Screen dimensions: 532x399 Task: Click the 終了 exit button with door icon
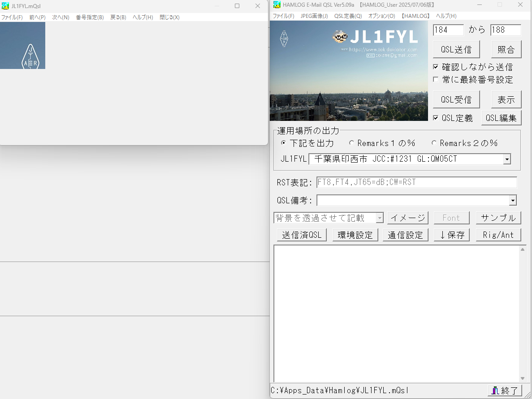tap(505, 390)
